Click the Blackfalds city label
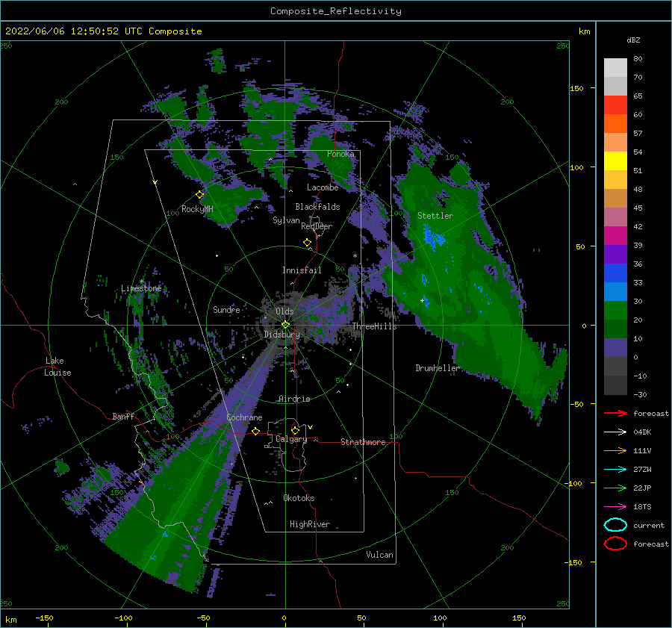672x628 pixels. pyautogui.click(x=317, y=207)
